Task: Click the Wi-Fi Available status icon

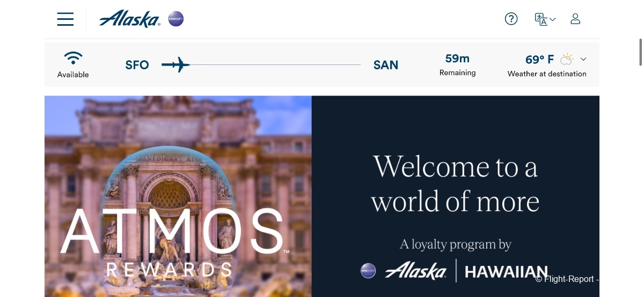Action: 73,58
